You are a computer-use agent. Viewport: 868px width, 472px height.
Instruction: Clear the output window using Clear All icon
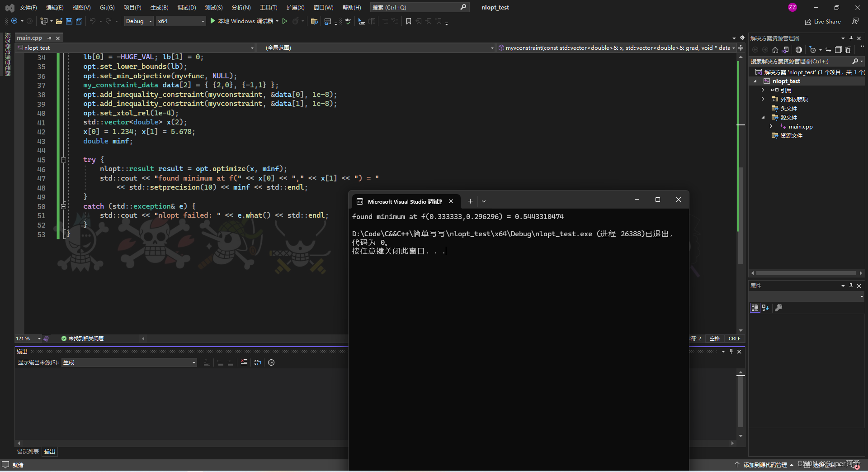244,362
